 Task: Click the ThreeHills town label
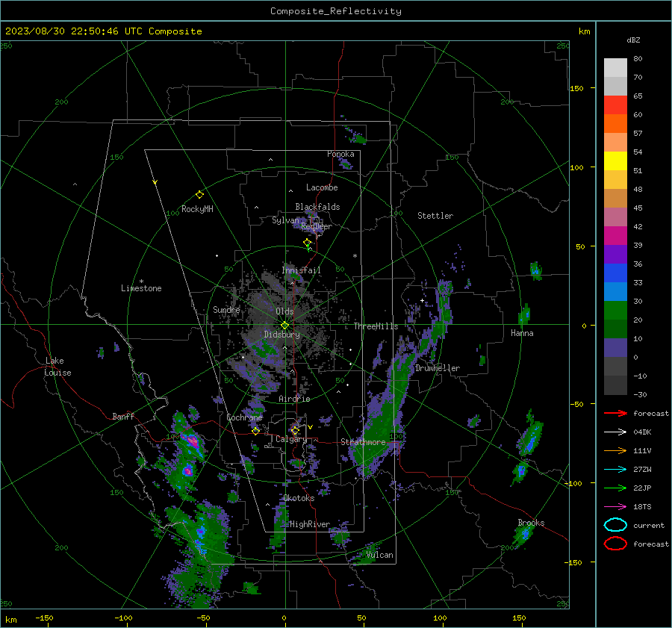coord(376,326)
